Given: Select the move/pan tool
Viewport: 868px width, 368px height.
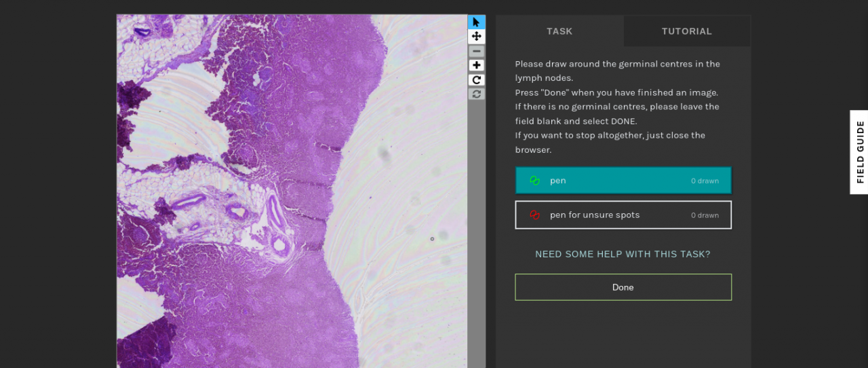Looking at the screenshot, I should pyautogui.click(x=477, y=37).
